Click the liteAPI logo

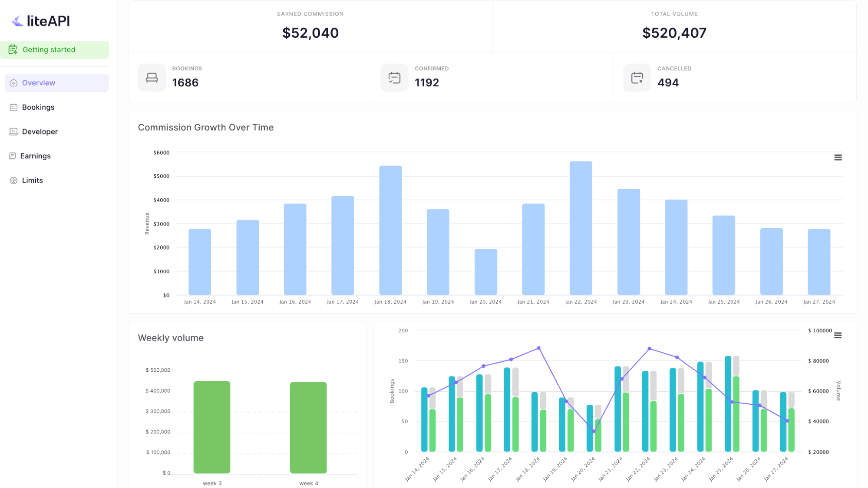40,21
